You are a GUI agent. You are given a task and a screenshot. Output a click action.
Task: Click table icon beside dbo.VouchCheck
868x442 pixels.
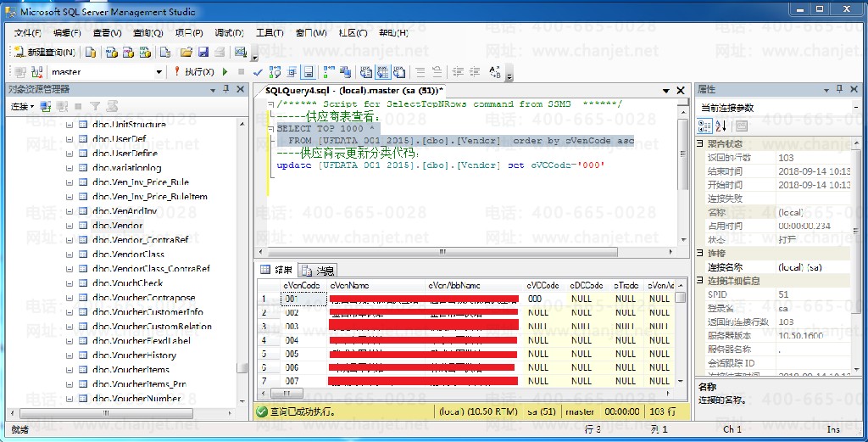tap(83, 283)
